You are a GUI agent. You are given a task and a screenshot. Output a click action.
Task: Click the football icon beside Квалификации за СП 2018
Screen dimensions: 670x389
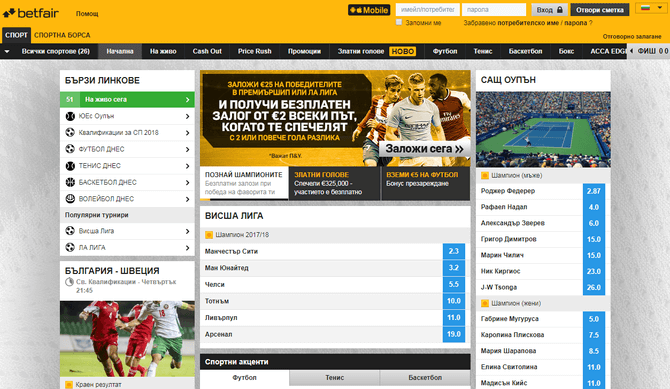pyautogui.click(x=70, y=133)
